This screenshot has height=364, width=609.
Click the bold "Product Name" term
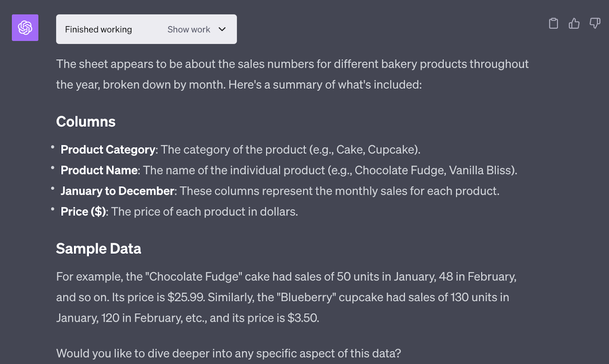[99, 170]
